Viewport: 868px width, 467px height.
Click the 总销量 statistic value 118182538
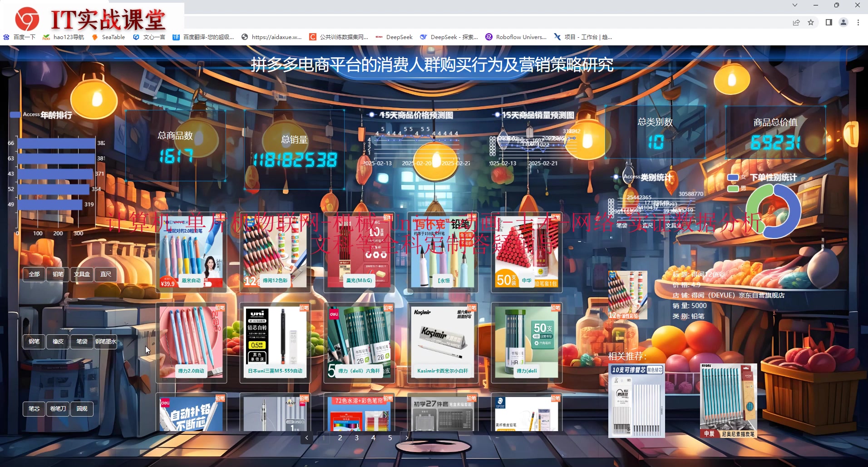coord(295,160)
